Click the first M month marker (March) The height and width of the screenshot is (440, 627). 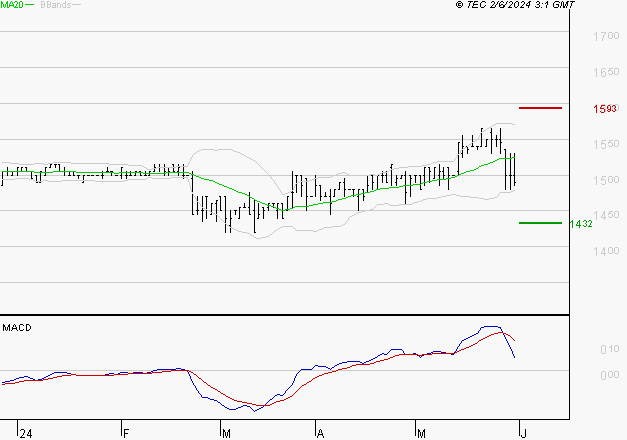pyautogui.click(x=226, y=434)
